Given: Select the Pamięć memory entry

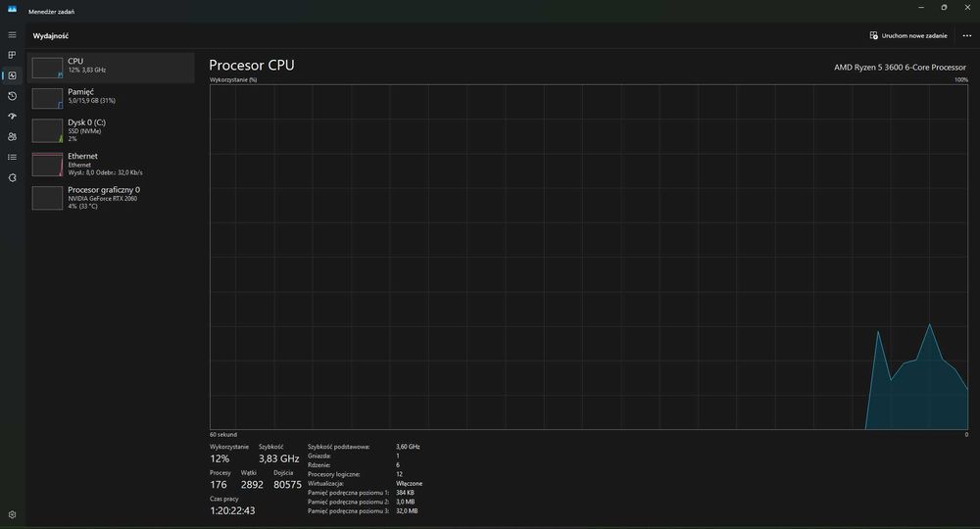Looking at the screenshot, I should point(111,98).
